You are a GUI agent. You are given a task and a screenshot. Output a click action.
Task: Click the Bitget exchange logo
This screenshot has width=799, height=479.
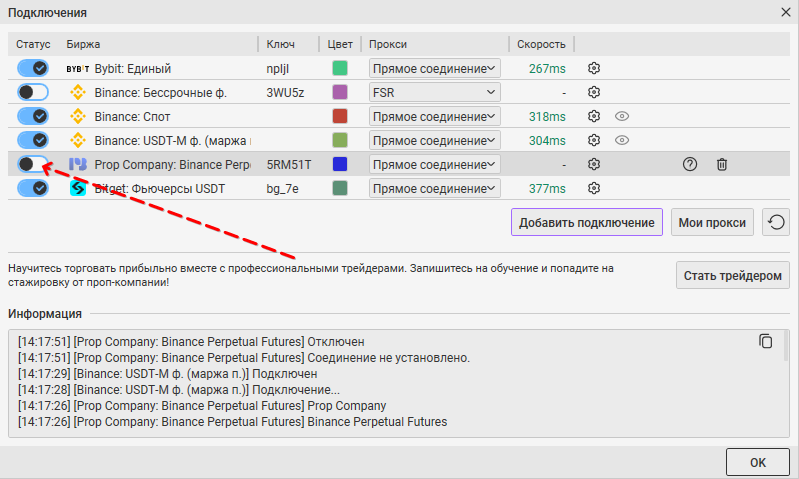click(77, 188)
